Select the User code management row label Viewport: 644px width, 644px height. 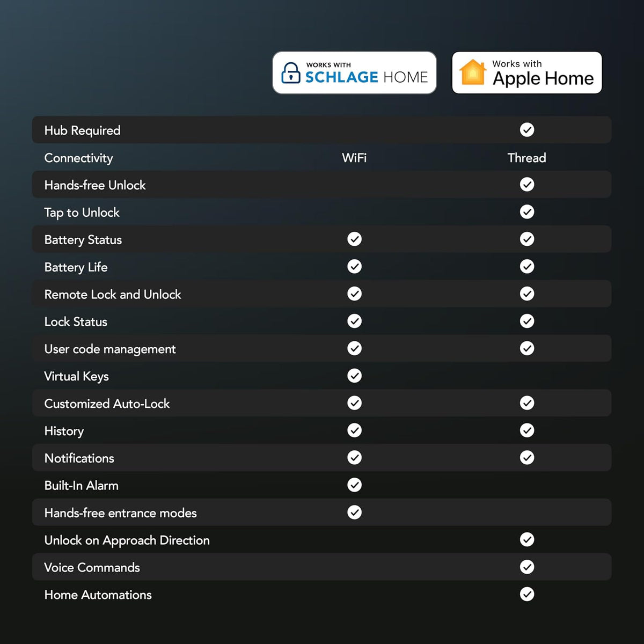tap(110, 349)
